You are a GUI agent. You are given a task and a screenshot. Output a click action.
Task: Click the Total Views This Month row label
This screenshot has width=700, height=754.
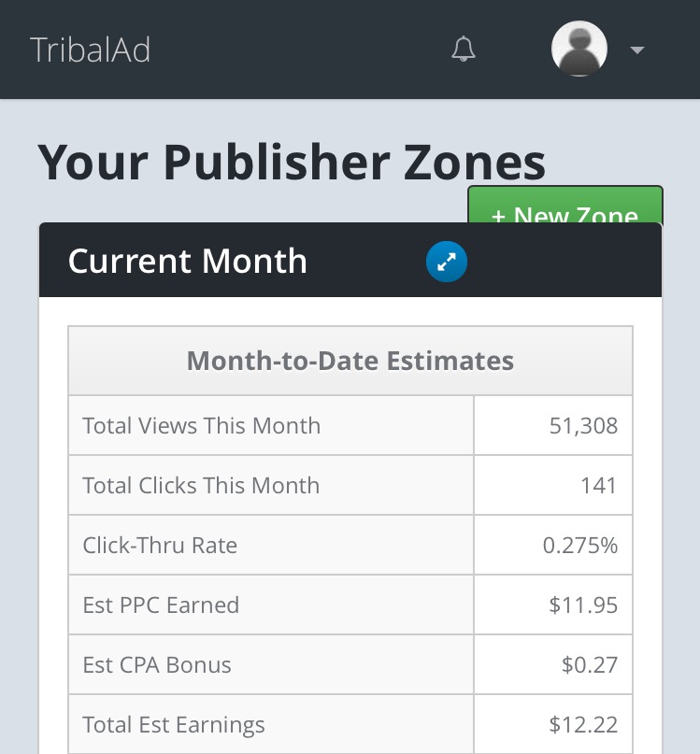point(201,426)
